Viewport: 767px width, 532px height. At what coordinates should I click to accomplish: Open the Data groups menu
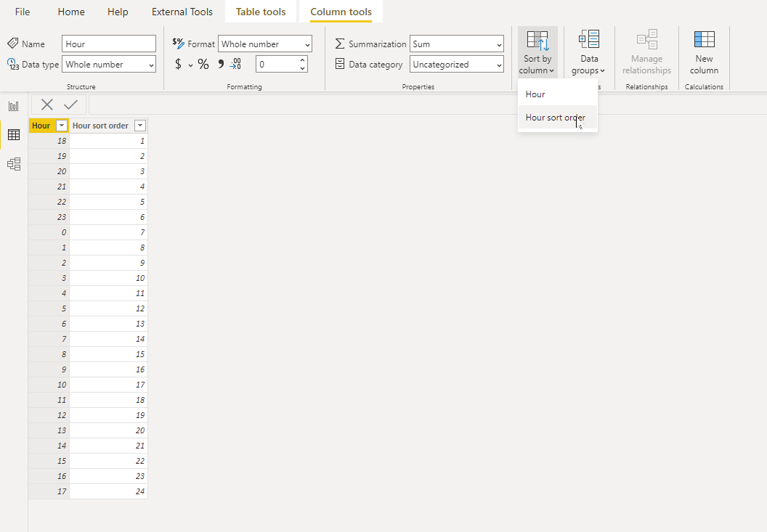click(588, 52)
